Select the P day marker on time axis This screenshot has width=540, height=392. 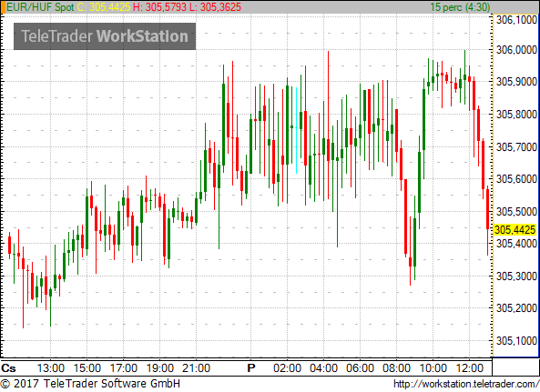click(x=251, y=368)
